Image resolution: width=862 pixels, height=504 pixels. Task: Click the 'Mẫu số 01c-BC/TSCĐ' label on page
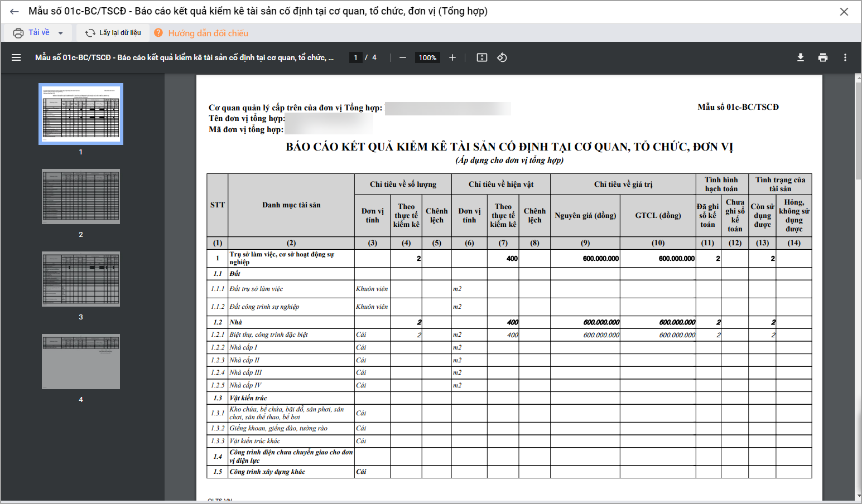pos(738,107)
